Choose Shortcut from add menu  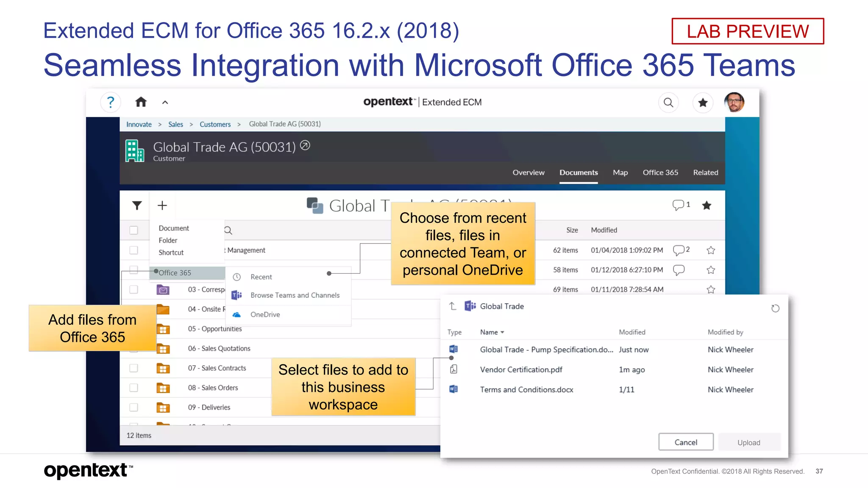(x=171, y=252)
